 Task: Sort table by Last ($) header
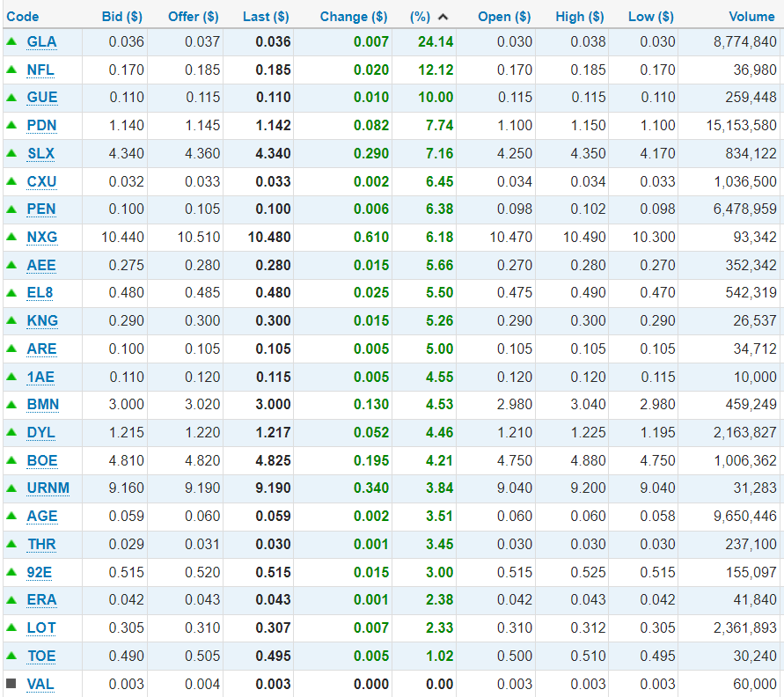click(266, 17)
